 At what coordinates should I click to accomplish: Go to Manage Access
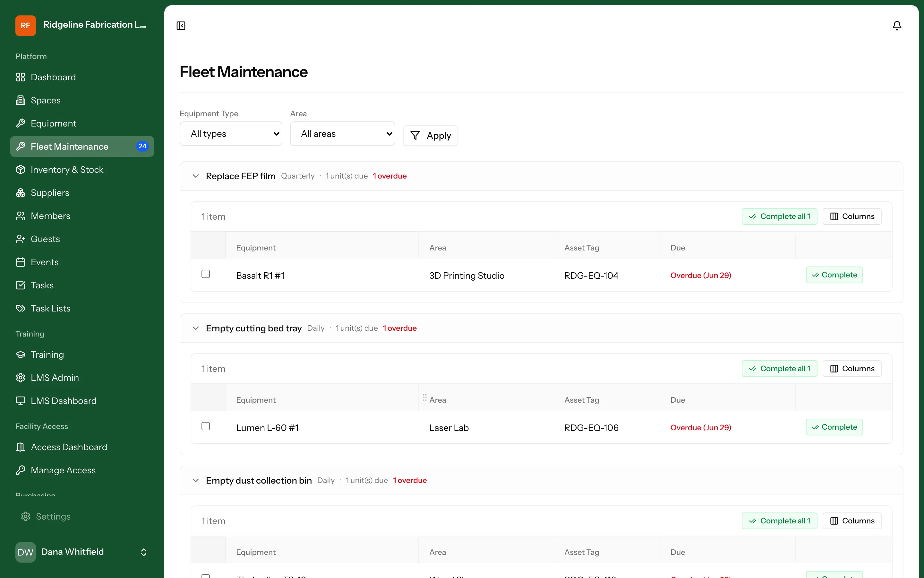point(82,470)
